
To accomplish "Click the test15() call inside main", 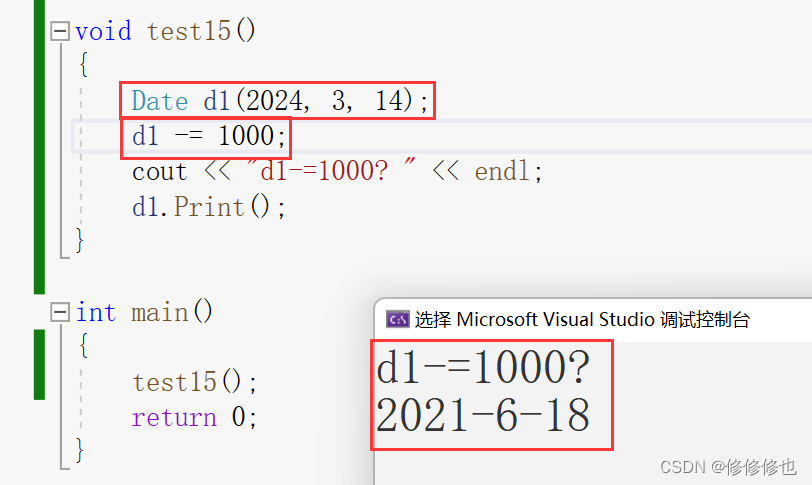I will point(195,382).
